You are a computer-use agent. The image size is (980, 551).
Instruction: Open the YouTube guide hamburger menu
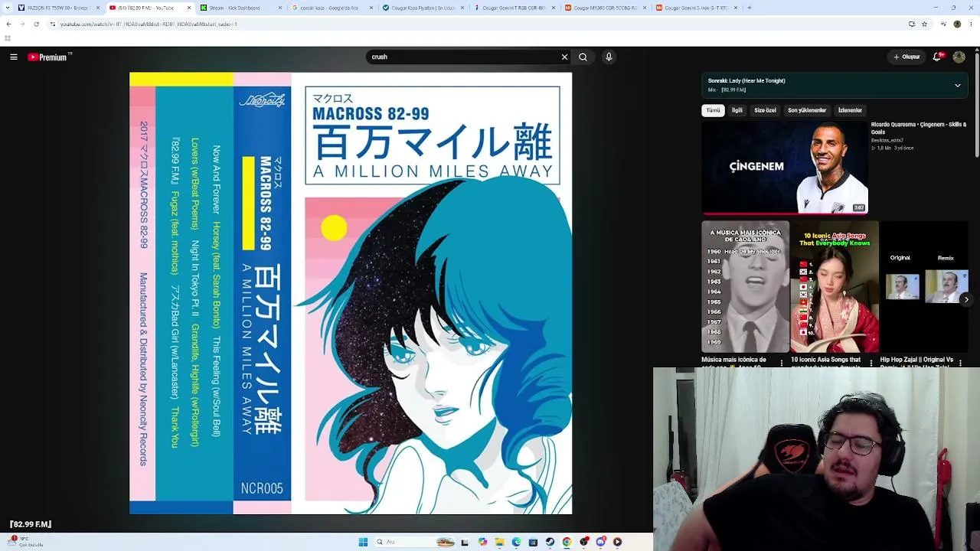[x=14, y=57]
